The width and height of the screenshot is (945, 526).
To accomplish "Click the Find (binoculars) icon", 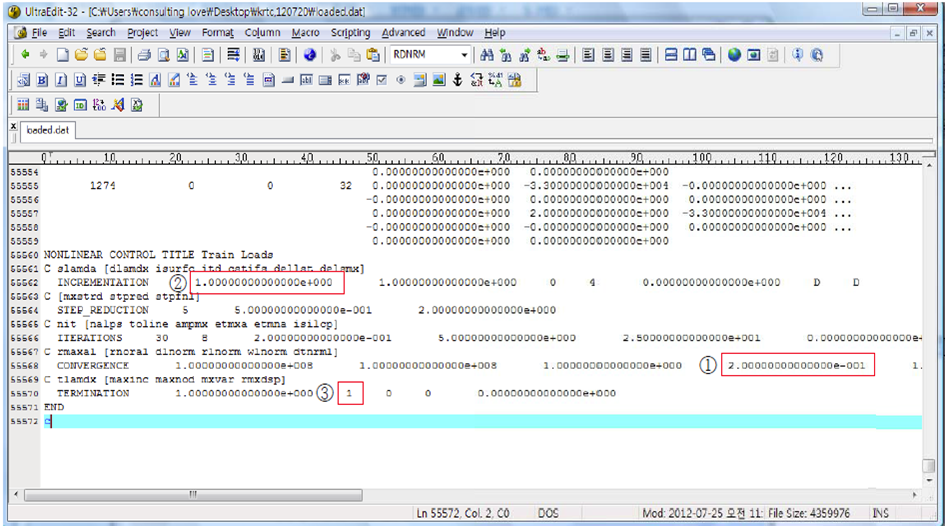I will point(488,55).
